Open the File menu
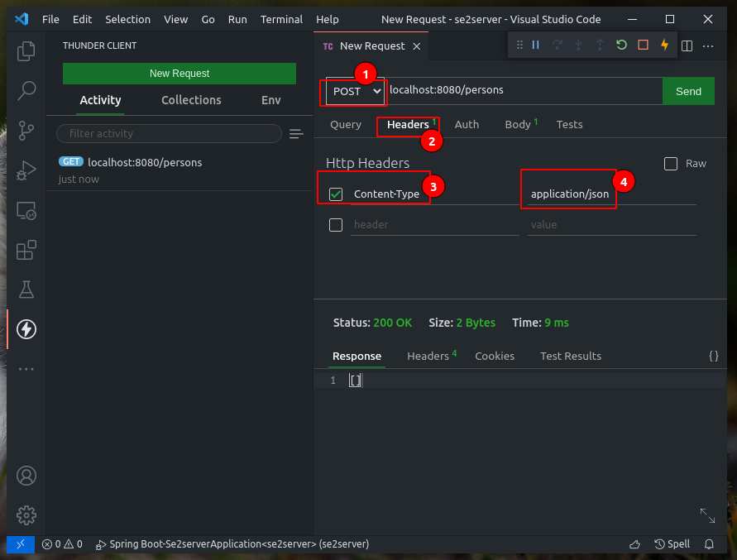The width and height of the screenshot is (737, 560). point(50,19)
